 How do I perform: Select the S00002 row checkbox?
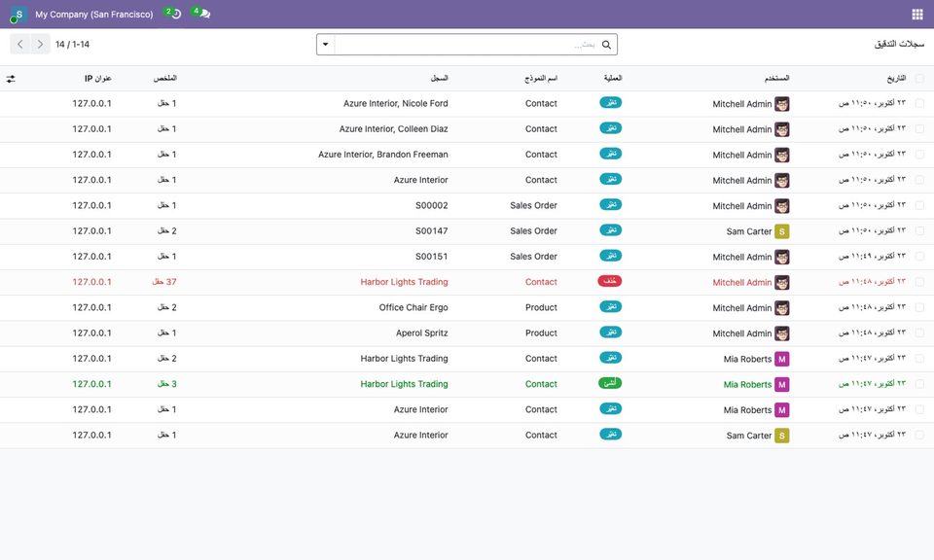pos(919,205)
